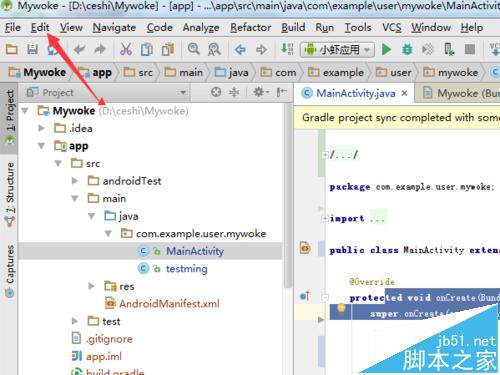Click the Stop square icon

pos(470,50)
